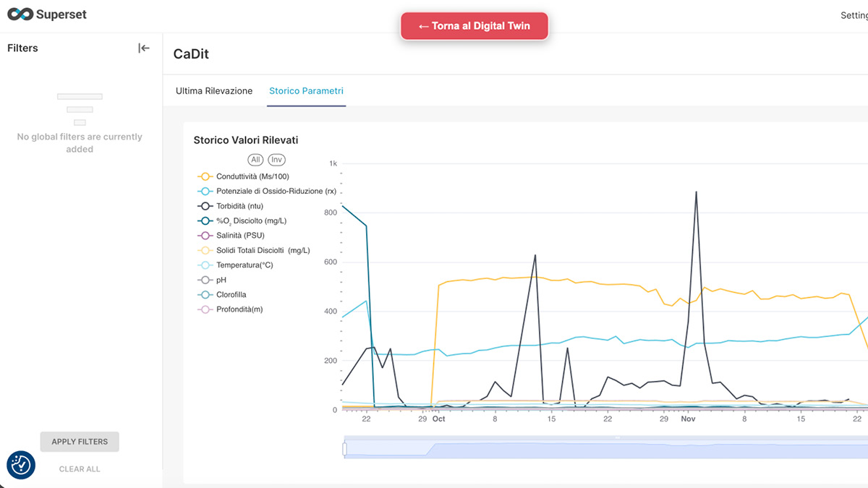Hide Solidi Totali Disciolti series
Screen dimensions: 868x488
(x=263, y=251)
